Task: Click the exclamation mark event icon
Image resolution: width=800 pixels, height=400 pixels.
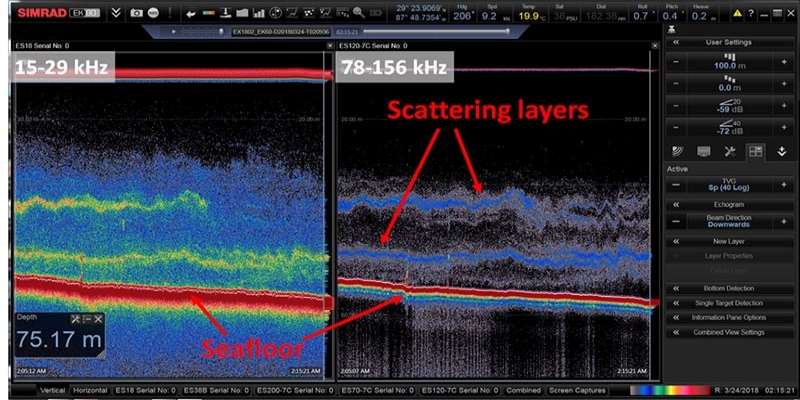Action: click(x=170, y=13)
